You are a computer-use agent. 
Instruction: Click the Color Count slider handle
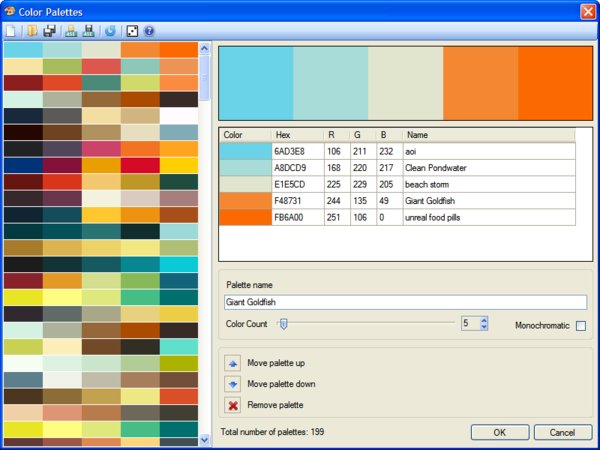(284, 324)
